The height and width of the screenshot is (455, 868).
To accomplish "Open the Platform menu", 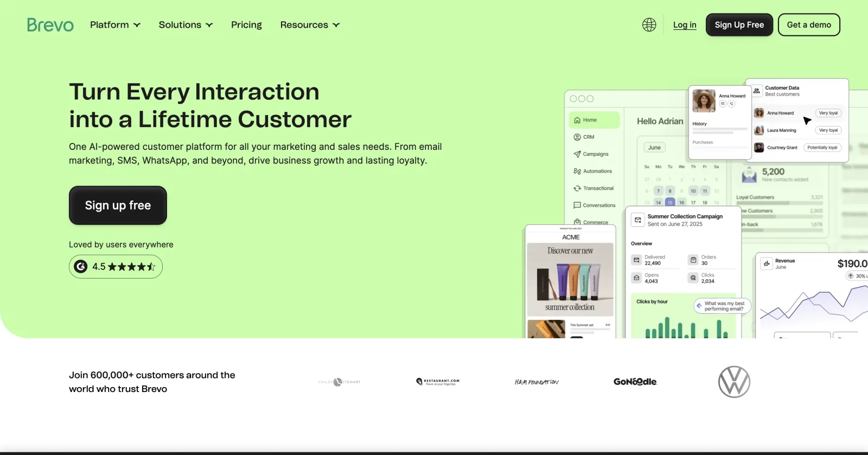I will tap(115, 25).
